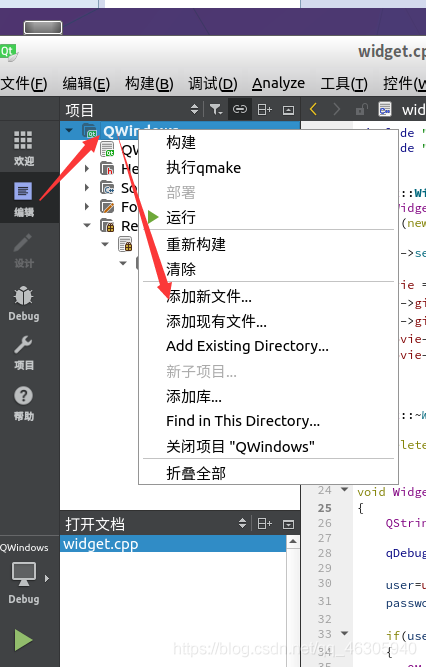Choose 清除 in the context menu
Viewport: 426px width, 667px height.
[268, 269]
